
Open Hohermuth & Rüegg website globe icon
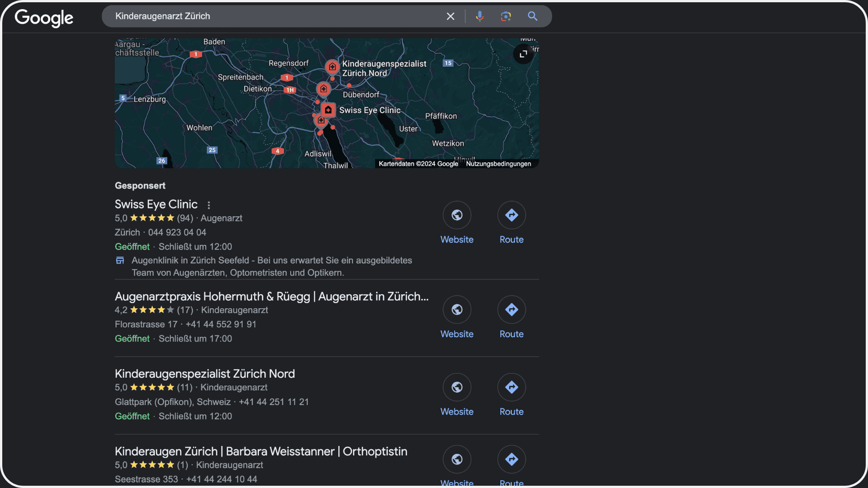tap(457, 310)
